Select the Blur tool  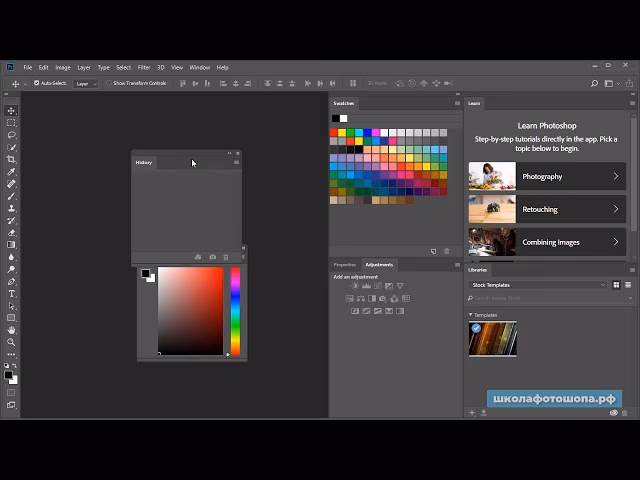[x=11, y=257]
